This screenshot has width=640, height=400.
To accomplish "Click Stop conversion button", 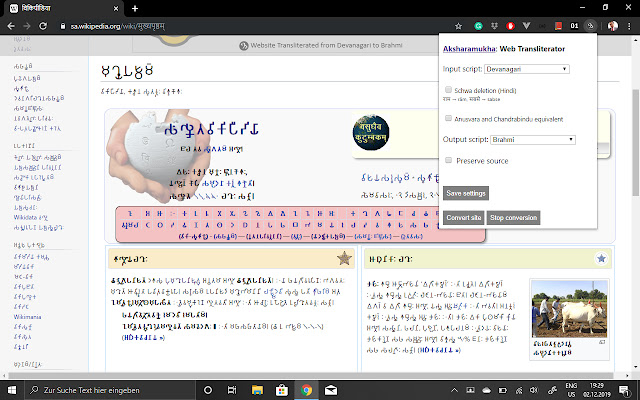I will pos(513,218).
